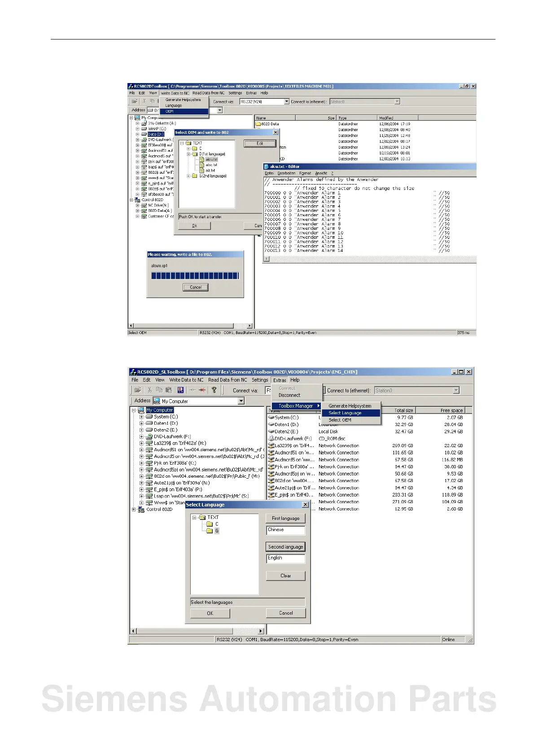Click Cancel in Select Language dialog
Viewport: 534px width, 756px height.
coord(285,613)
